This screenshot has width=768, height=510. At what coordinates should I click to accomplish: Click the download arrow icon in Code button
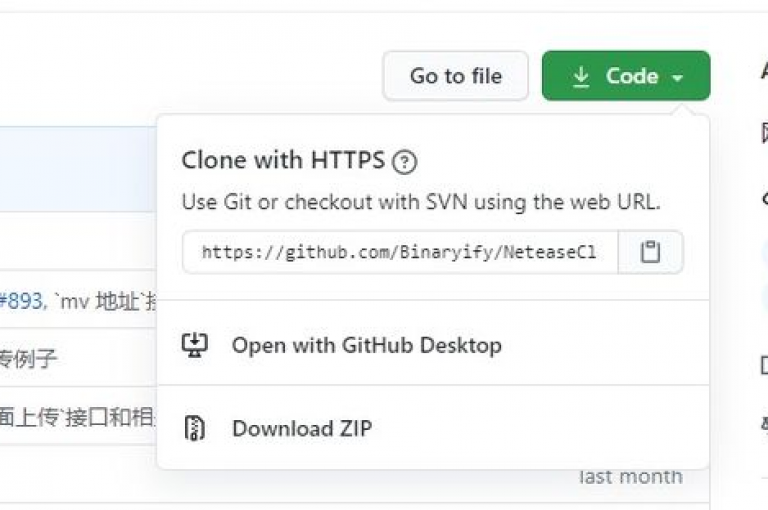click(x=581, y=77)
